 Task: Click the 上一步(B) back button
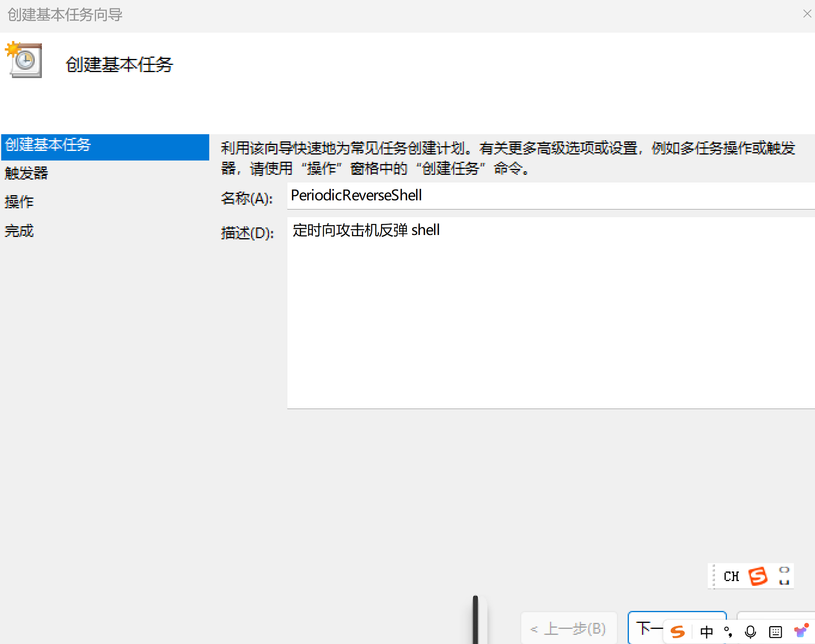569,628
